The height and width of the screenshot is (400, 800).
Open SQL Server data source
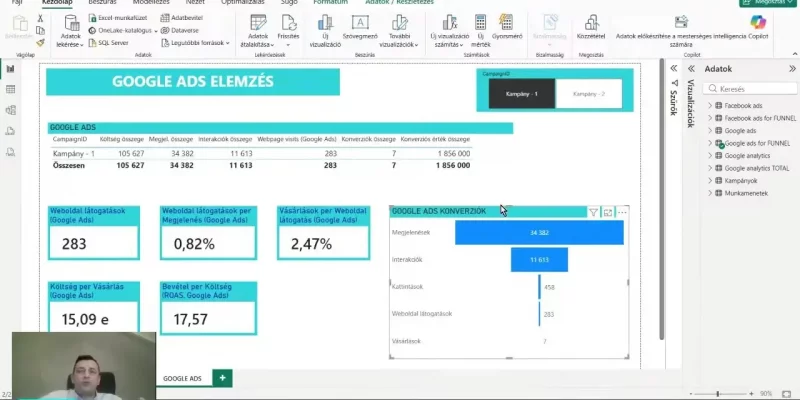click(108, 43)
